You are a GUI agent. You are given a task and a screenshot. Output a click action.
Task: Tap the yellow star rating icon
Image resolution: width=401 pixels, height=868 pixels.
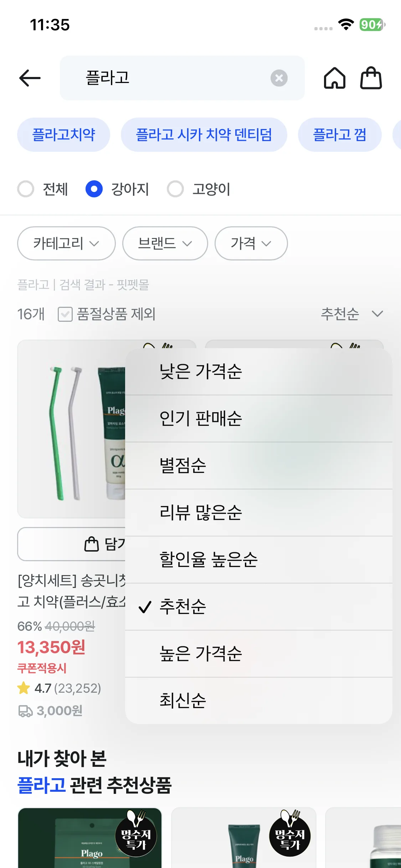(x=24, y=688)
